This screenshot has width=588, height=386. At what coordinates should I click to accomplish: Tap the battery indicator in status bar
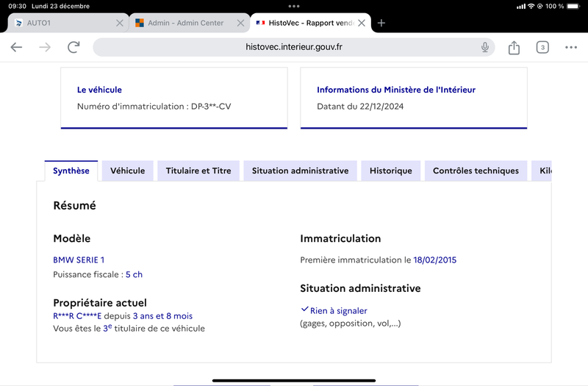click(573, 6)
